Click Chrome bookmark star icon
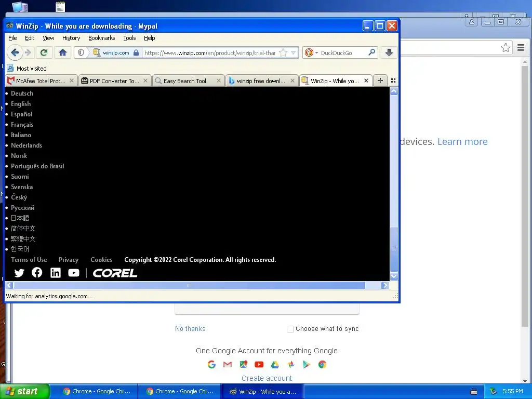532x399 pixels. pyautogui.click(x=506, y=48)
